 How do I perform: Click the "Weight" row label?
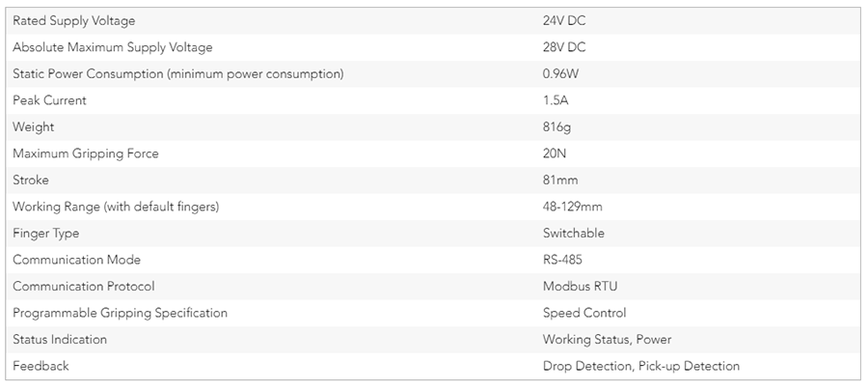[x=34, y=127]
